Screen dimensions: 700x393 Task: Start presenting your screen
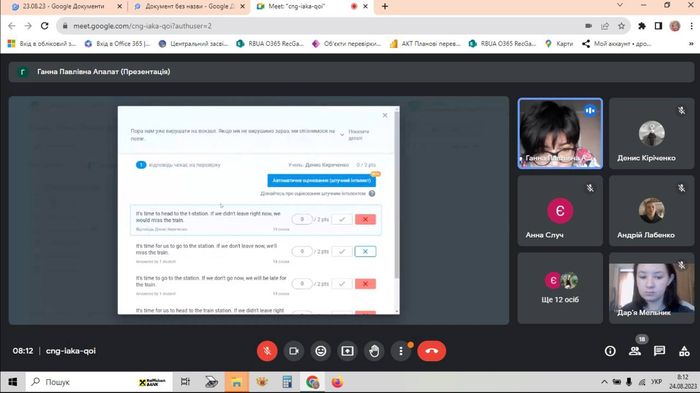point(347,351)
